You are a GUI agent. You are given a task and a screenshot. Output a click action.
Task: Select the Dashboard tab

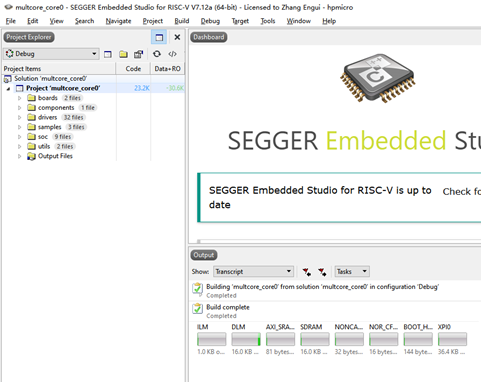[209, 37]
